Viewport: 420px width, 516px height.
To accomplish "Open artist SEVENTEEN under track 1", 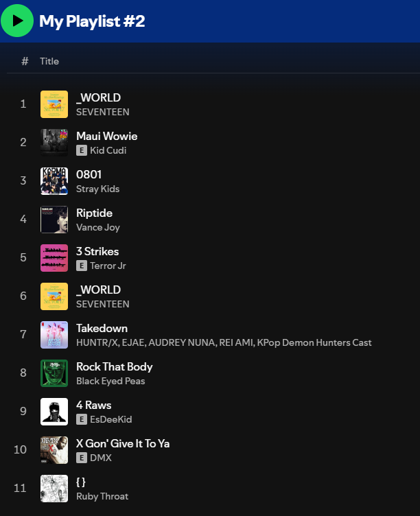I will coord(103,113).
